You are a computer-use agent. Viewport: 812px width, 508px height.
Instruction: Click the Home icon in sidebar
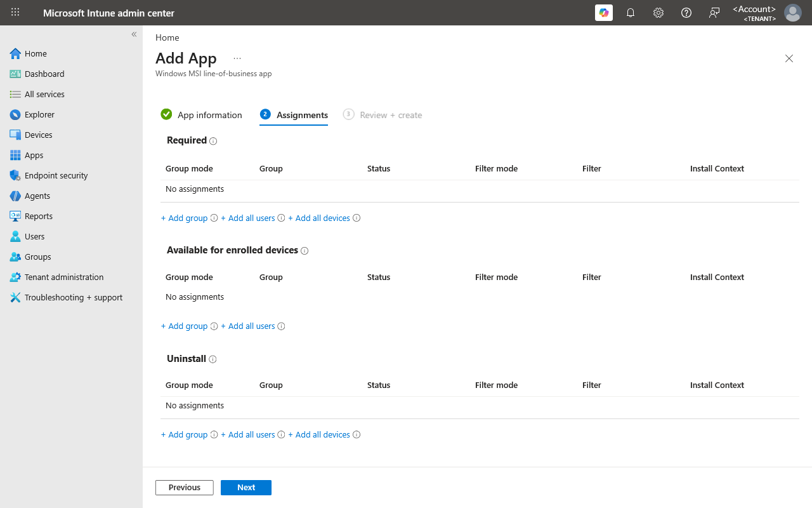click(x=15, y=53)
